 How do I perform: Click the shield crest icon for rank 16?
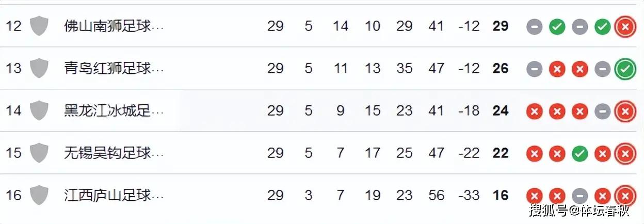(x=39, y=195)
